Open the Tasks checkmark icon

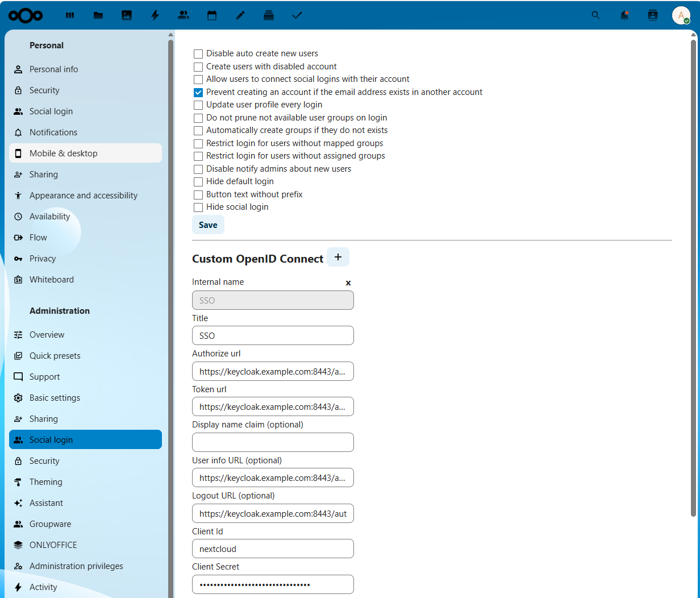[297, 15]
